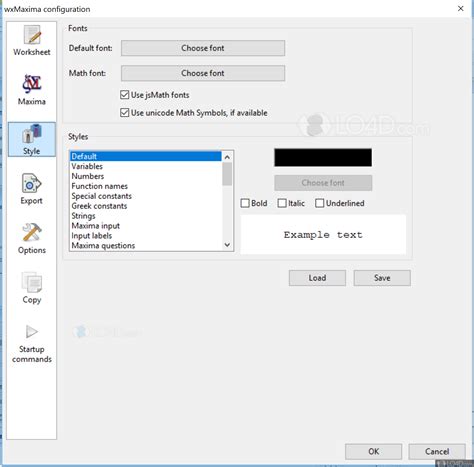Click the Save styles button
474x467 pixels.
(382, 278)
